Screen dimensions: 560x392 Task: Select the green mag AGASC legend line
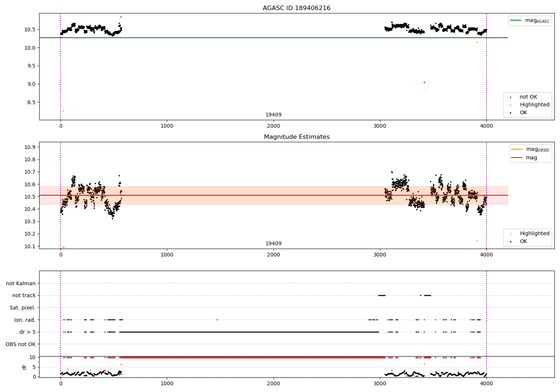(516, 21)
